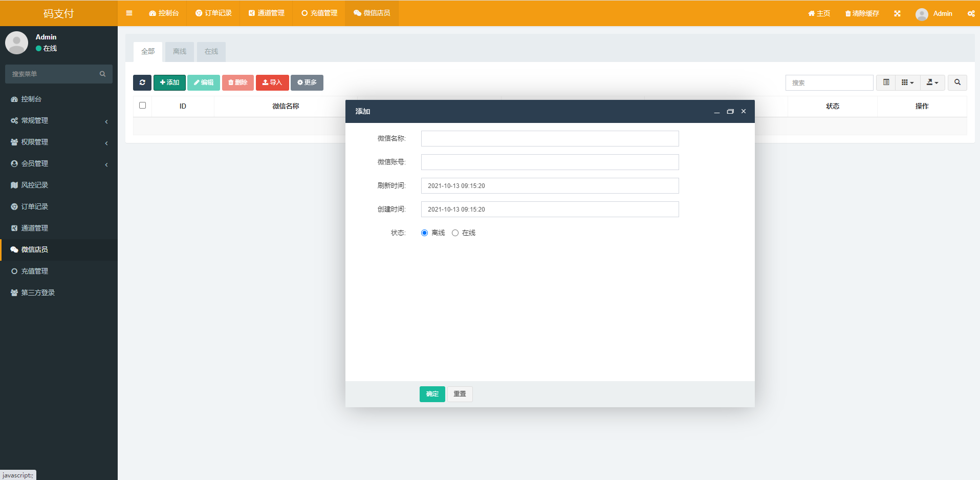The image size is (980, 480).
Task: Open the settings gears icon at top right
Action: (x=971, y=14)
